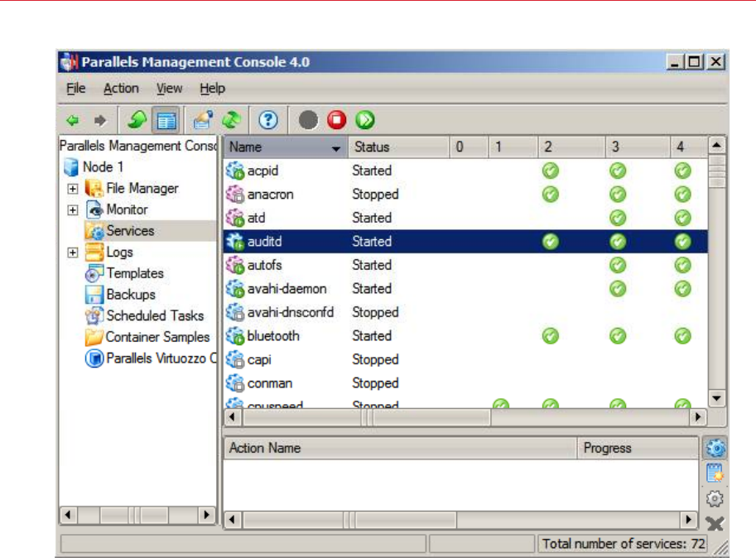Open Help via the question mark icon
This screenshot has width=756, height=558.
(268, 120)
